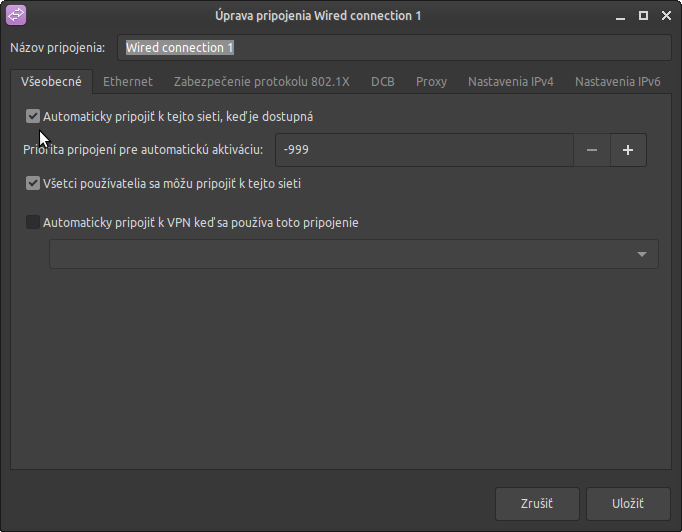Decrease priority with the minus button

[592, 150]
